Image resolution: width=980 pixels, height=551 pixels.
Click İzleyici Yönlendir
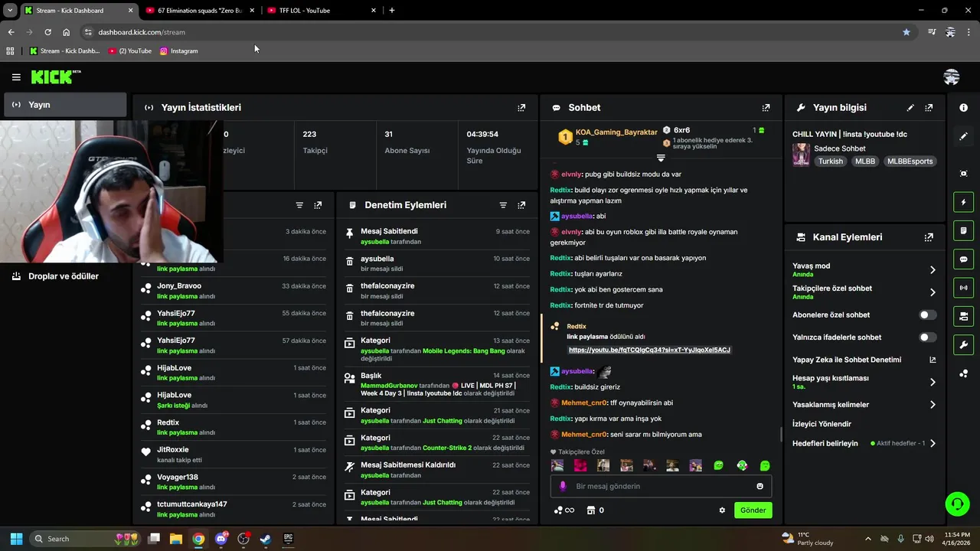[x=822, y=424]
